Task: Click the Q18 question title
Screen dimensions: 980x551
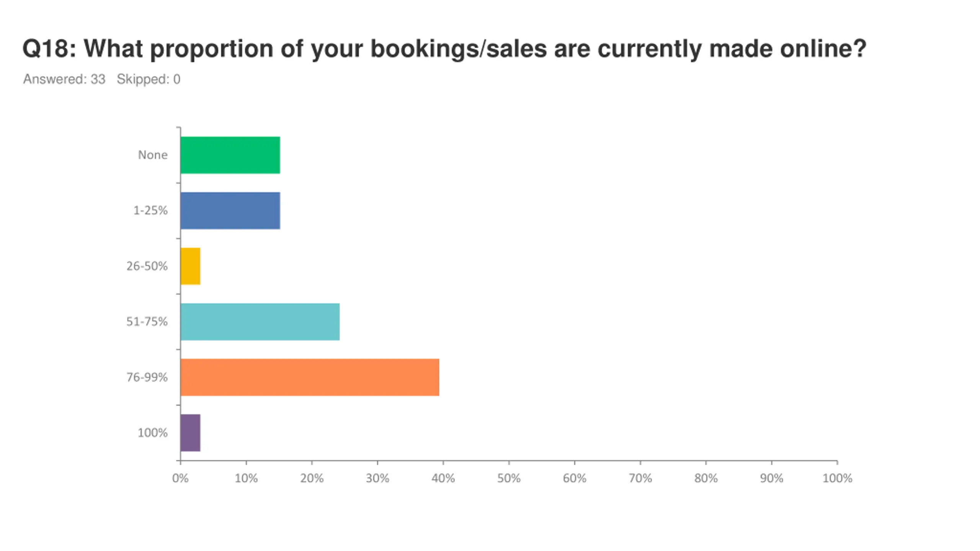Action: pos(444,49)
